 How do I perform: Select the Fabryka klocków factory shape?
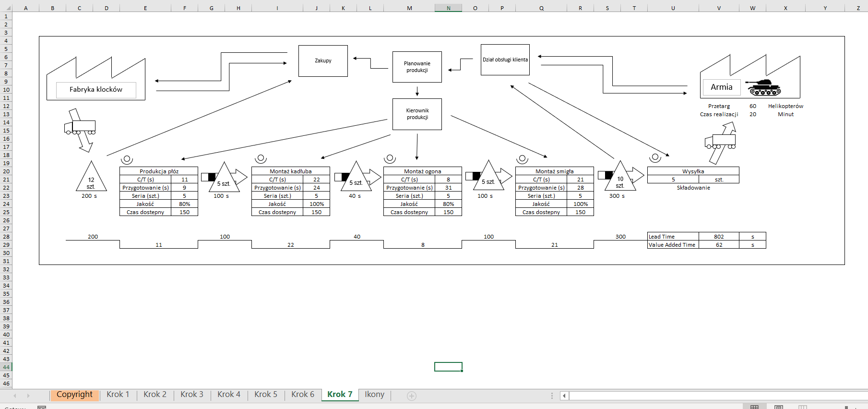pyautogui.click(x=96, y=79)
